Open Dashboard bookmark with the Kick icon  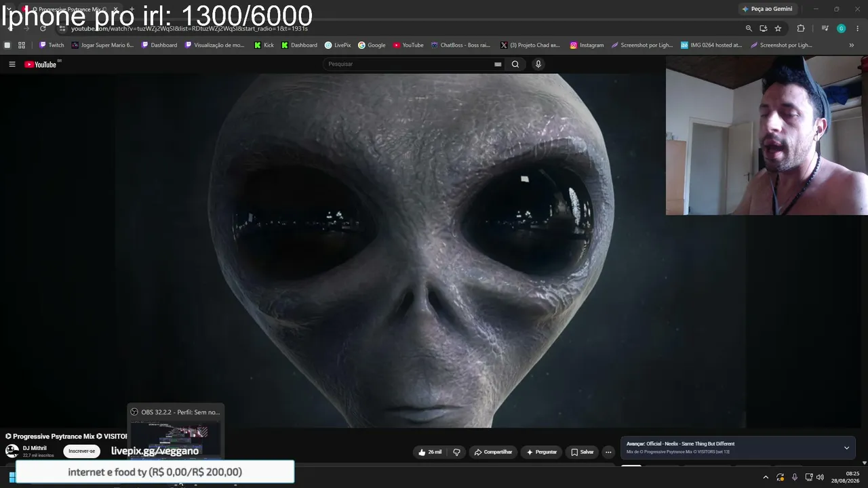tap(299, 45)
